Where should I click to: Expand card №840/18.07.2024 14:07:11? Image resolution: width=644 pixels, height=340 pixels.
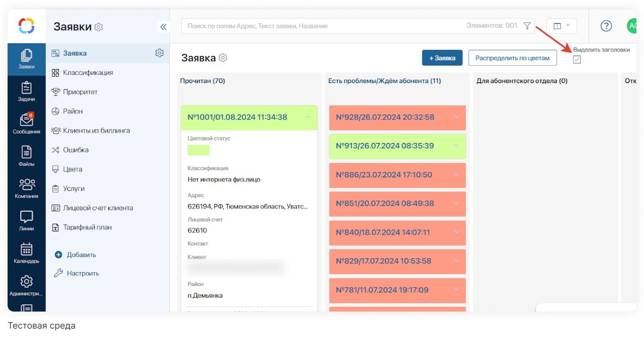pos(456,232)
